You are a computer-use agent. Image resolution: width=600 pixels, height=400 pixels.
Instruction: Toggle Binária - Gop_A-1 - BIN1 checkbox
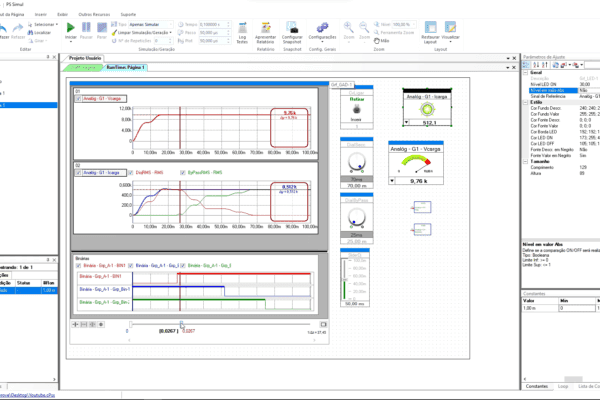tap(79, 263)
